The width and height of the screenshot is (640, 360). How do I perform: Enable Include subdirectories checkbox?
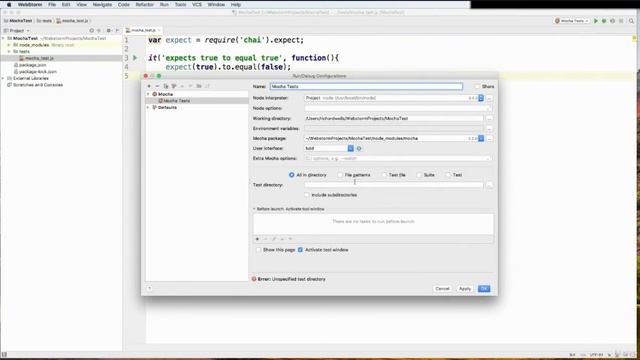307,195
